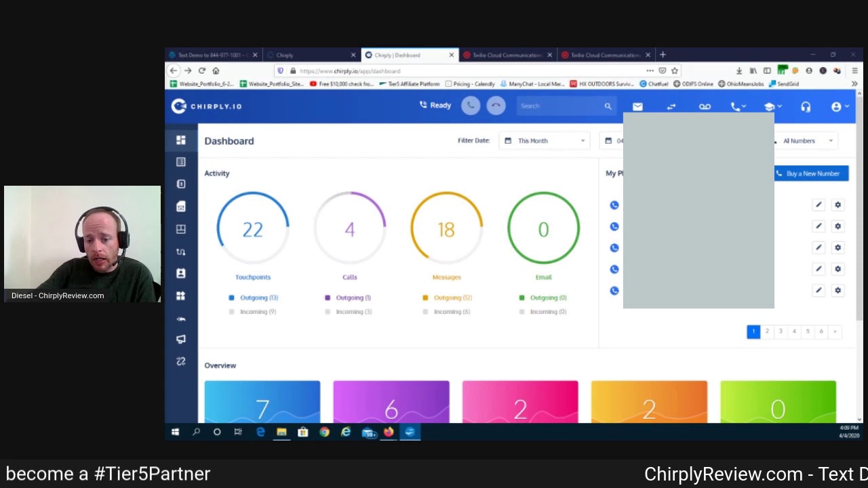Click the Touchpoints gauge showing 22

[x=253, y=229]
